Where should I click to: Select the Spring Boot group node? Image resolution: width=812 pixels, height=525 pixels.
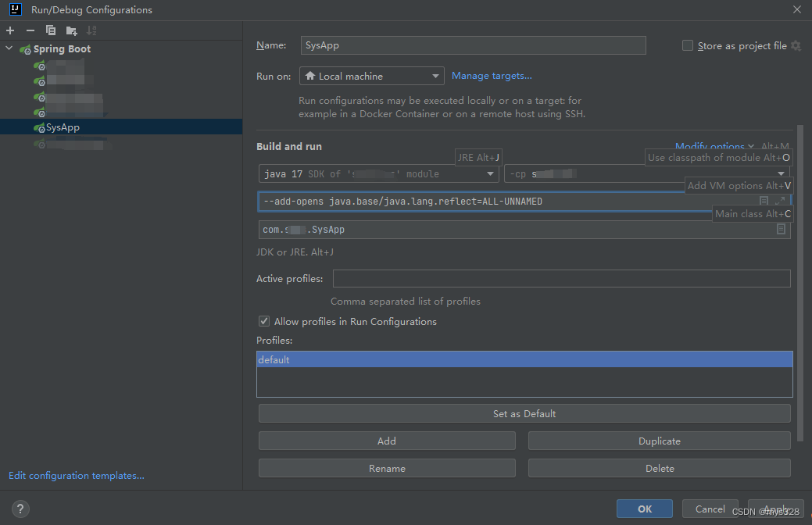pyautogui.click(x=62, y=48)
